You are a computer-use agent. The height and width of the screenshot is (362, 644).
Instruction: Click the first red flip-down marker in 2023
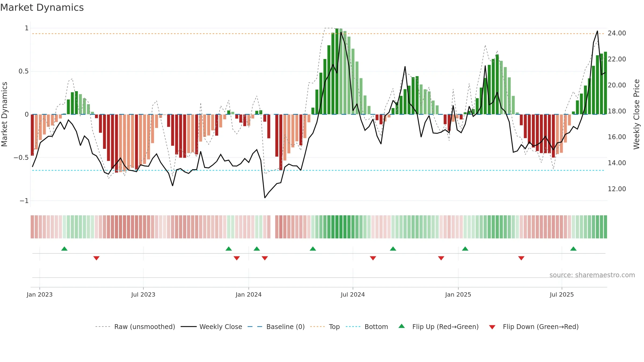pos(97,258)
